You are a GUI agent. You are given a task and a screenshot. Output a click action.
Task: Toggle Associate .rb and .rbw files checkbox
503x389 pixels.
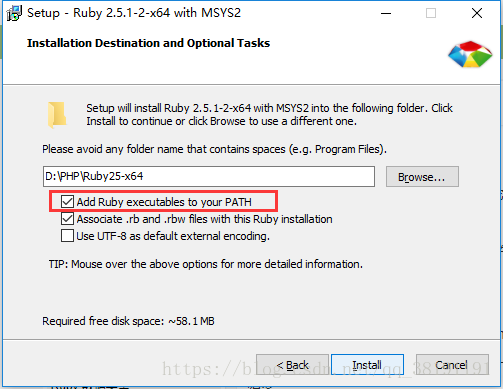67,219
